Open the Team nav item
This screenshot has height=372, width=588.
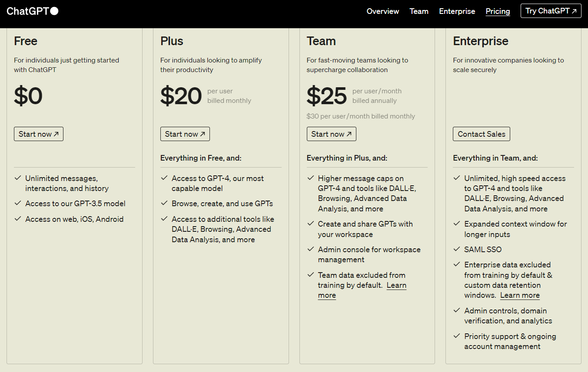pos(419,11)
